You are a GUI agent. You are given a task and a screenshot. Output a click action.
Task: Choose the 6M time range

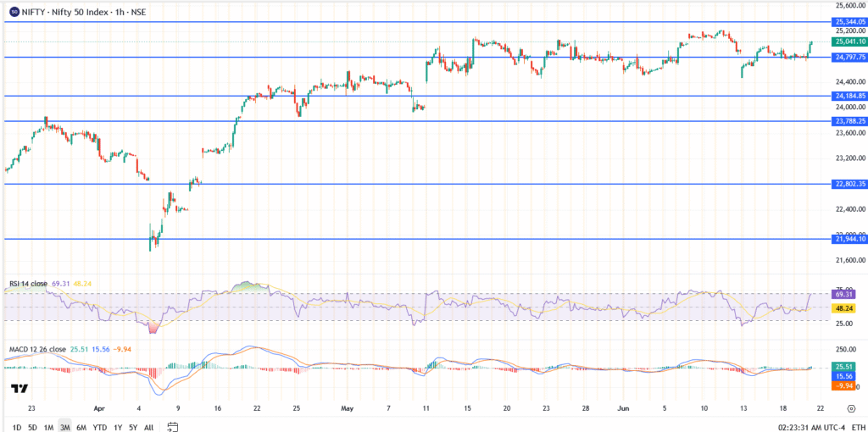point(81,427)
